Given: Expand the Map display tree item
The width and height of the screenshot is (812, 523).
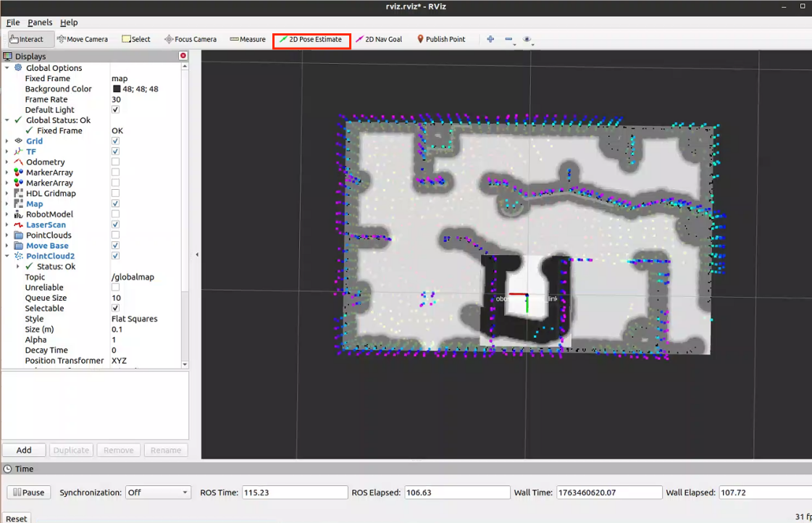Looking at the screenshot, I should click(x=7, y=204).
